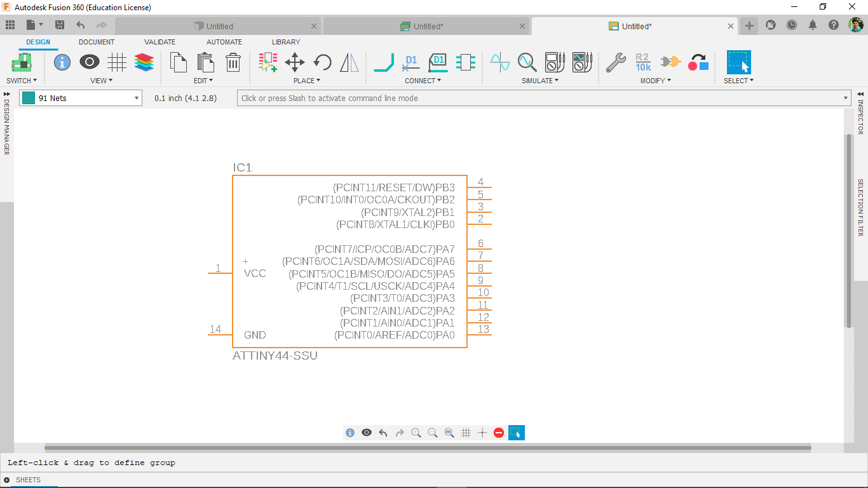Click the Name tool D1 icon
Screen dimensions: 868x488
pyautogui.click(x=410, y=62)
